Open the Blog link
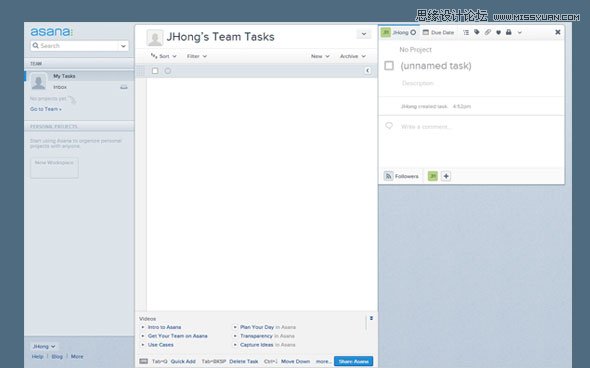 [57, 356]
